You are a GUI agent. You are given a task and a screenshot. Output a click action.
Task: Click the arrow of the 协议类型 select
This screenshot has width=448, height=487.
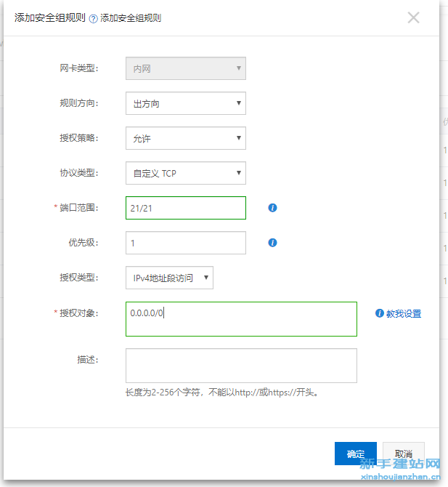click(x=239, y=173)
